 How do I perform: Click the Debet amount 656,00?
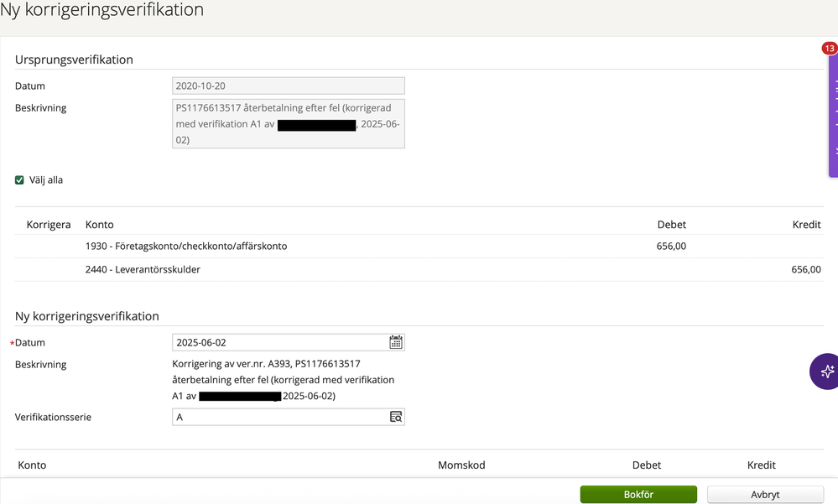click(671, 247)
